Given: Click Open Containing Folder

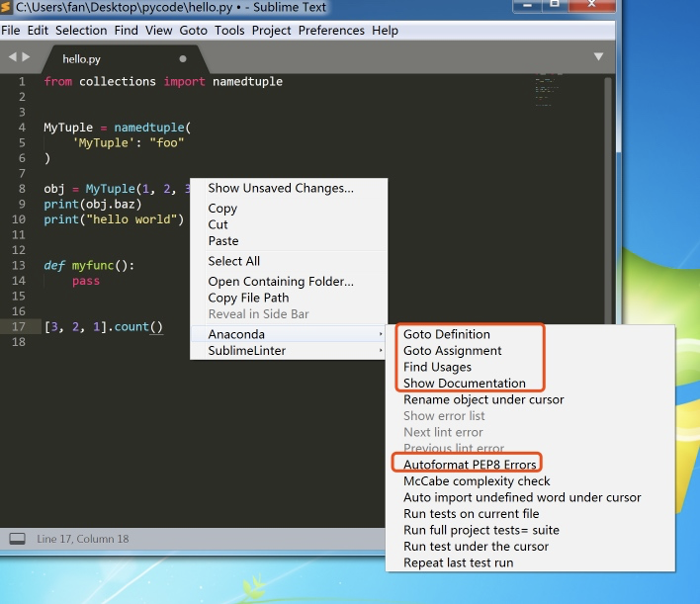Looking at the screenshot, I should pyautogui.click(x=289, y=282).
